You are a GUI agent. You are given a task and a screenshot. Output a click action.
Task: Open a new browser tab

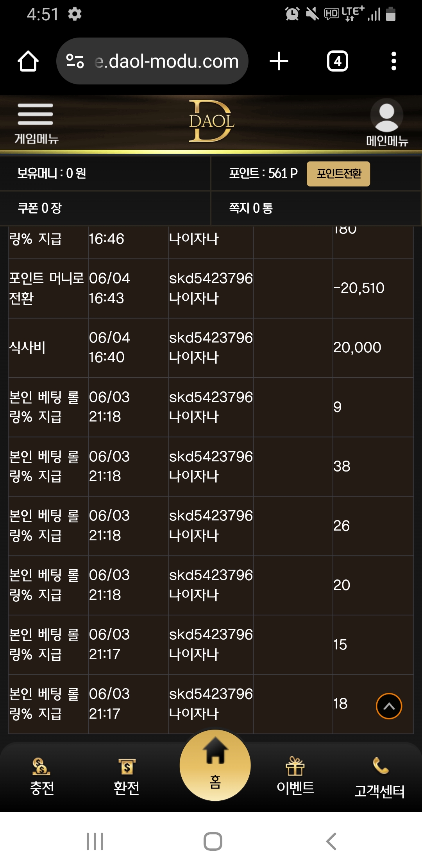pos(279,61)
